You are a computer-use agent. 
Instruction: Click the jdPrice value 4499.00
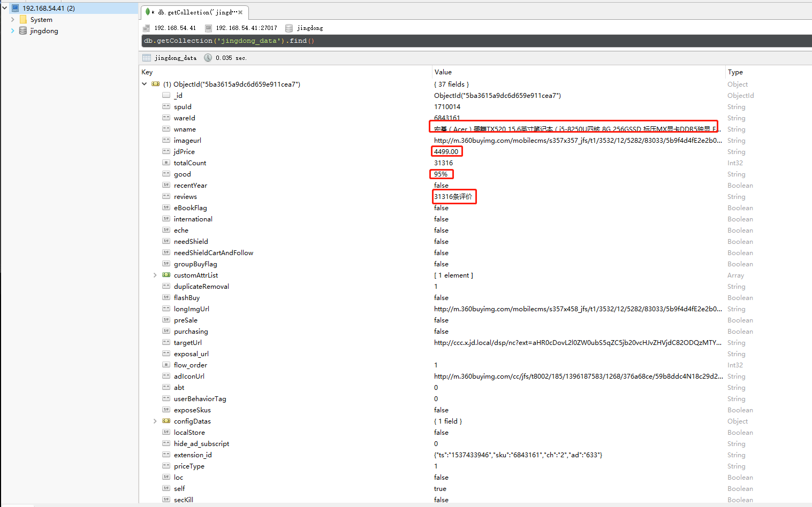click(x=446, y=151)
